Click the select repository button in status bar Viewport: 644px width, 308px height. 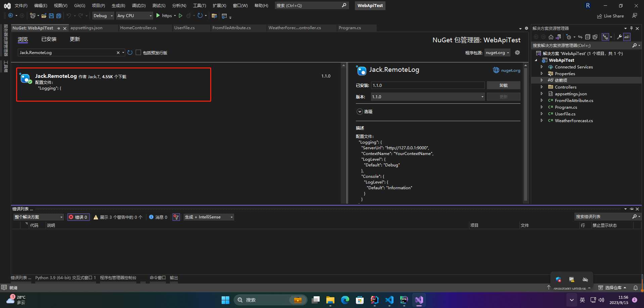tap(612, 288)
